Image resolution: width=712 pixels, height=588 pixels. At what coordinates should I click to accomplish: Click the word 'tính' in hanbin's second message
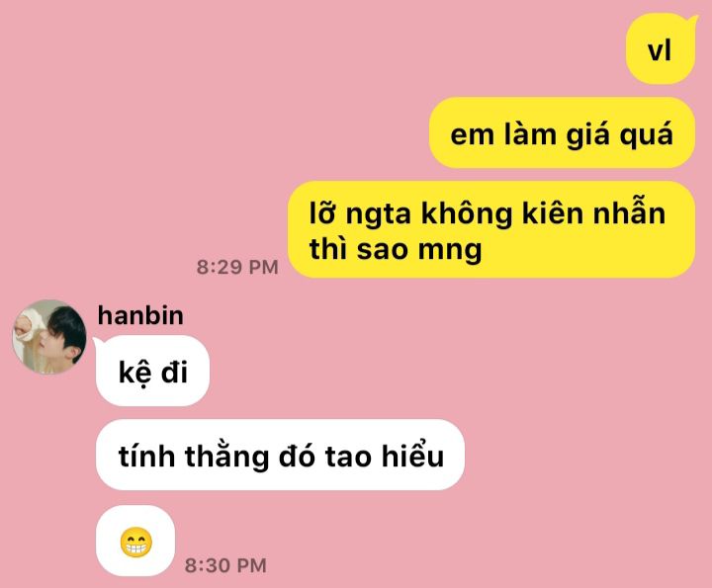[x=146, y=455]
